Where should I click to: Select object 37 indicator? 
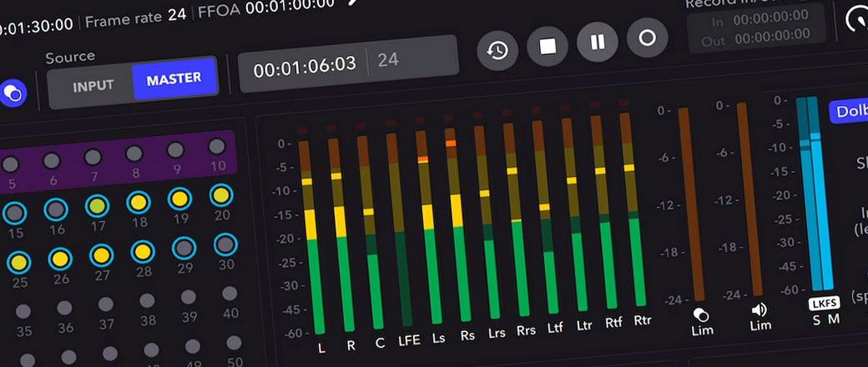tap(106, 304)
